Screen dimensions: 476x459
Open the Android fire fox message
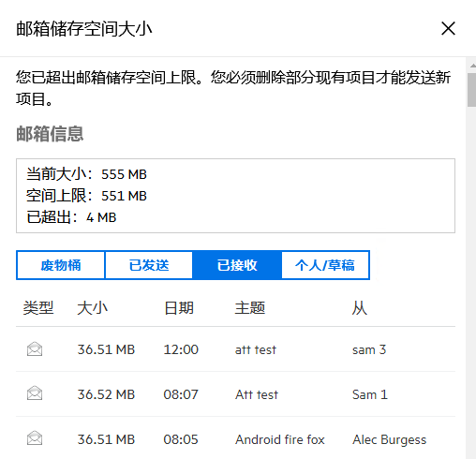pyautogui.click(x=280, y=439)
